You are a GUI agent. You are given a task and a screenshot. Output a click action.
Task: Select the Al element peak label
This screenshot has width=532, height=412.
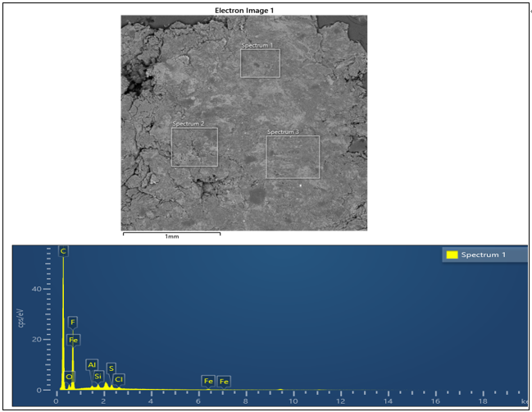coord(92,364)
